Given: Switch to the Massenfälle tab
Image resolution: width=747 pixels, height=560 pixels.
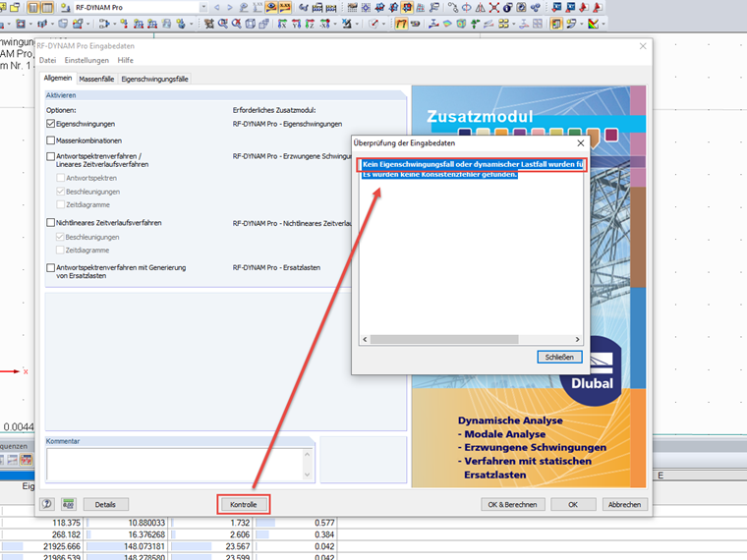Looking at the screenshot, I should (96, 79).
